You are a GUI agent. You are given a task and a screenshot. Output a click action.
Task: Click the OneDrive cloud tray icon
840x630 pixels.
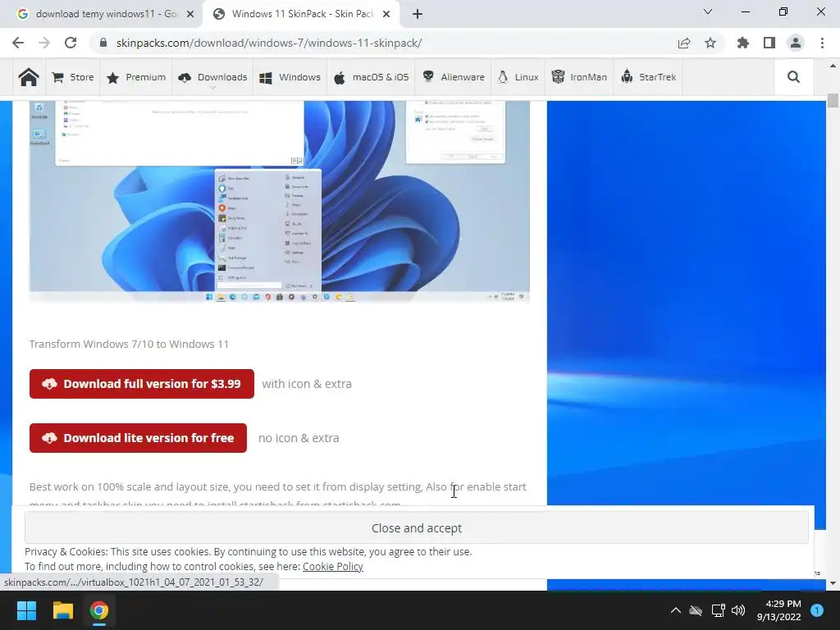pos(696,610)
